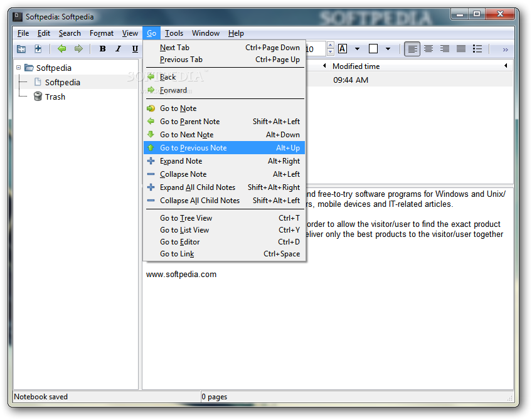Click the green forward arrow in toolbar
The height and width of the screenshot is (420, 532).
tap(78, 49)
